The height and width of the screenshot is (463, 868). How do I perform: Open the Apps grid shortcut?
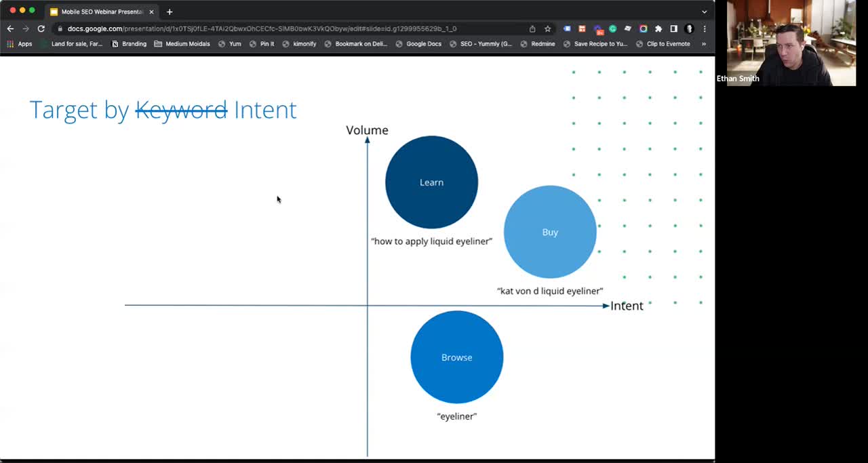(20, 44)
